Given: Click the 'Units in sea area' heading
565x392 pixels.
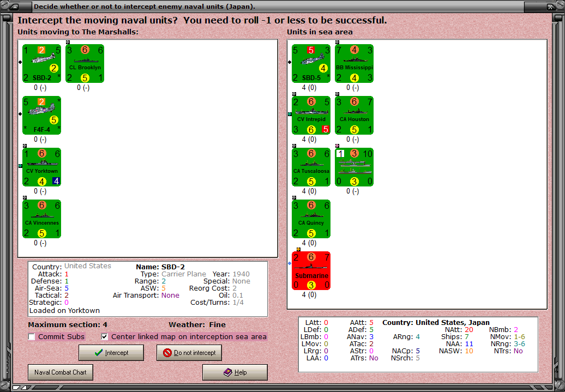Looking at the screenshot, I should click(x=320, y=32).
